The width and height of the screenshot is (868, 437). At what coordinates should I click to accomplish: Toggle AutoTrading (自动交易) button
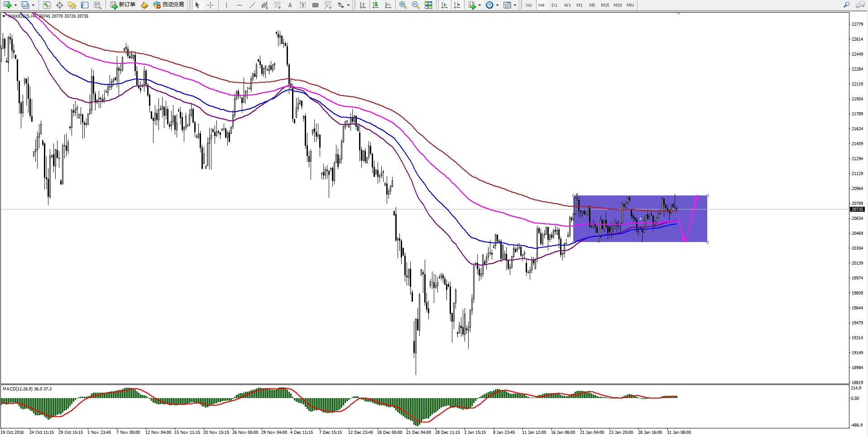(x=169, y=5)
